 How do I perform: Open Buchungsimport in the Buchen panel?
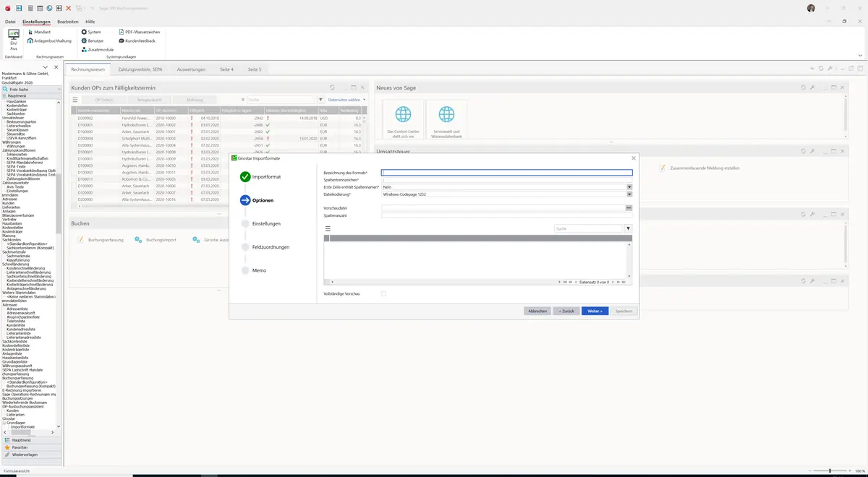[156, 239]
